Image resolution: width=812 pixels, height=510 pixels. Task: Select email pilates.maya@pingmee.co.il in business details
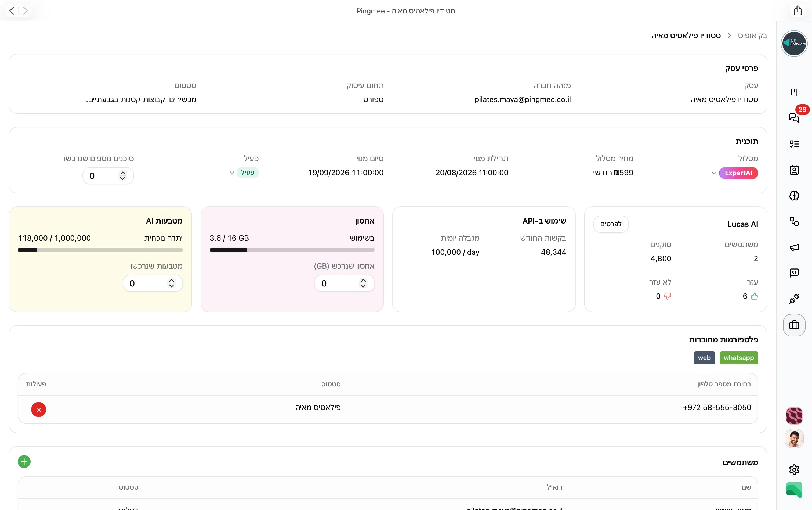click(523, 99)
